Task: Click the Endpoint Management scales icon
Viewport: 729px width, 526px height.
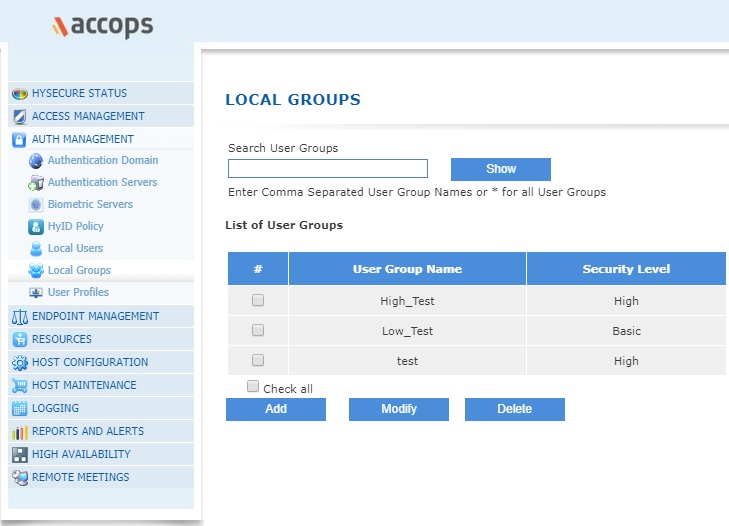Action: pyautogui.click(x=20, y=317)
